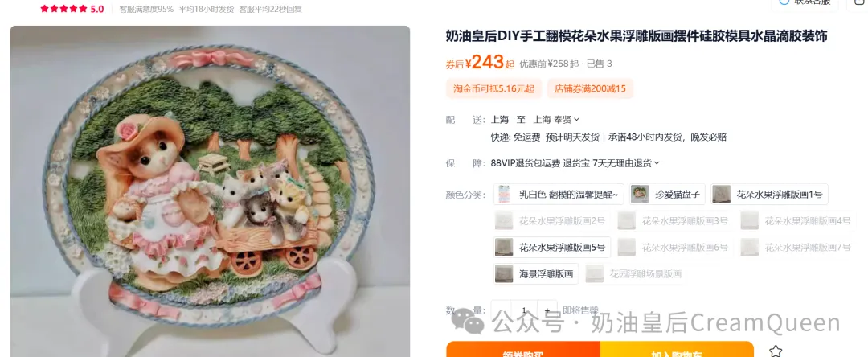Viewport: 868px width, 357px height.
Task: Click the 花朵水果浮雕版画1号 thumbnail icon
Action: pos(721,195)
